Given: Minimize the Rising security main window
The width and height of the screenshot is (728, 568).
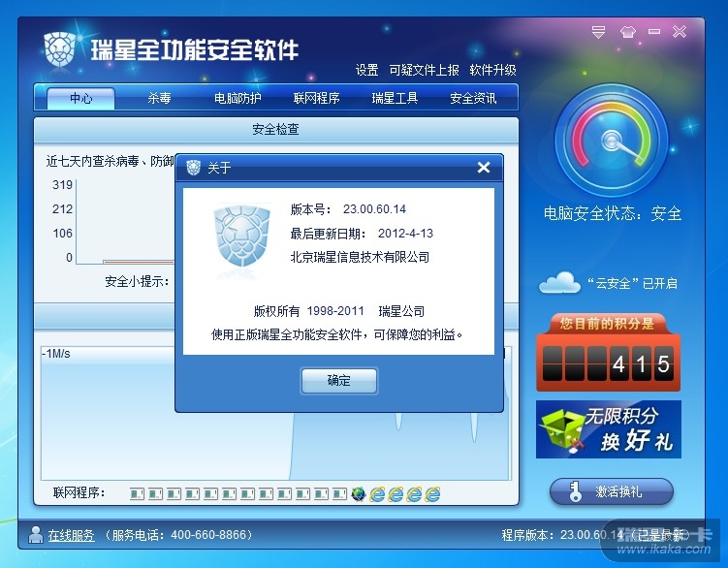Looking at the screenshot, I should (654, 32).
